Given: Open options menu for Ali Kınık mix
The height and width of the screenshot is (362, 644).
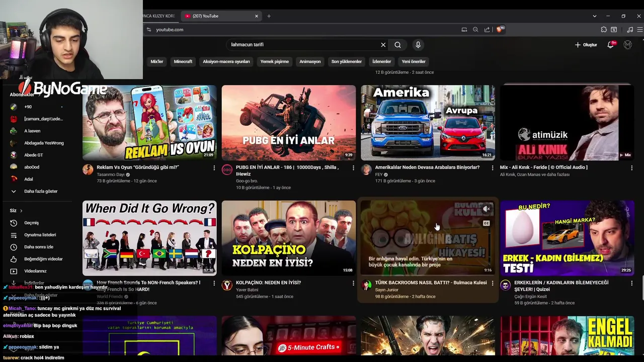Looking at the screenshot, I should pyautogui.click(x=632, y=168).
